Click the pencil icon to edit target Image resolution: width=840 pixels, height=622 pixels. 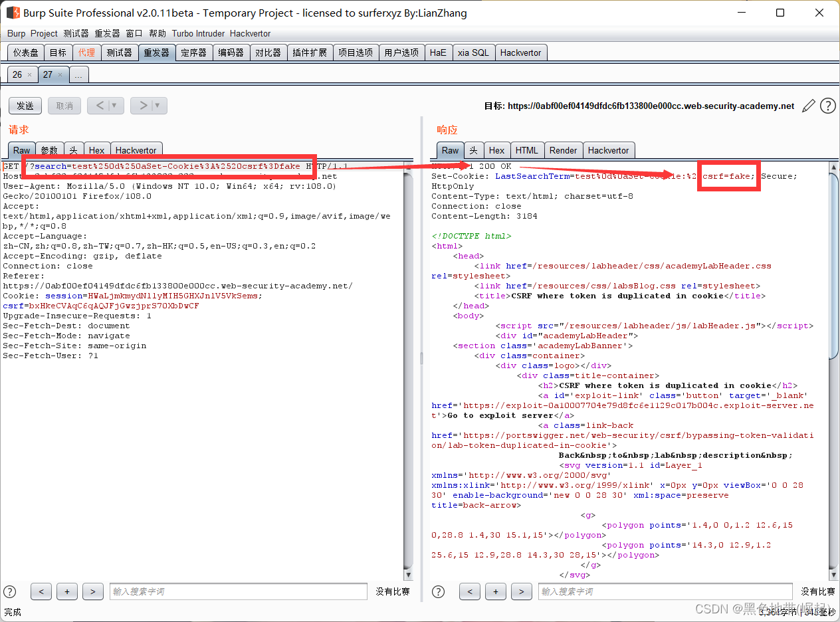(x=809, y=106)
